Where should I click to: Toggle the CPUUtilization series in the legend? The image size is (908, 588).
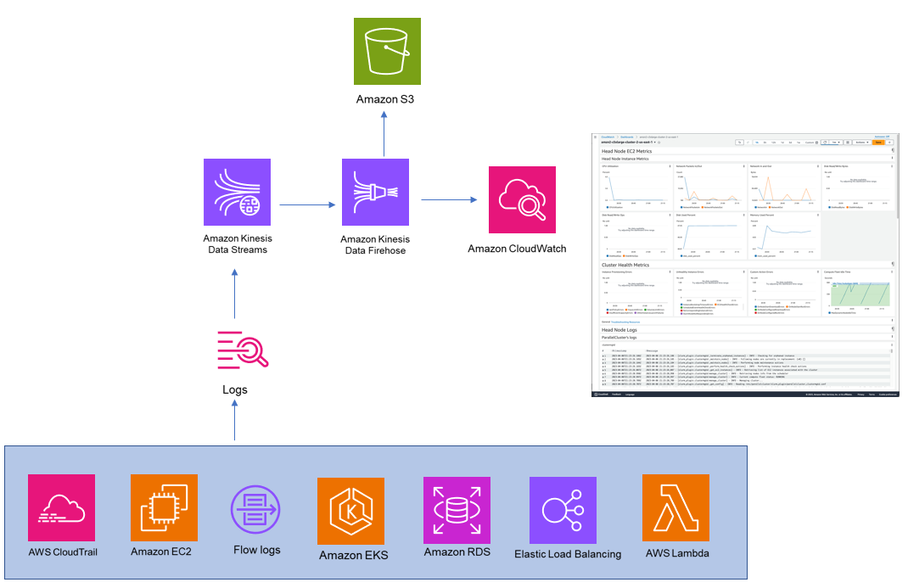(x=614, y=208)
